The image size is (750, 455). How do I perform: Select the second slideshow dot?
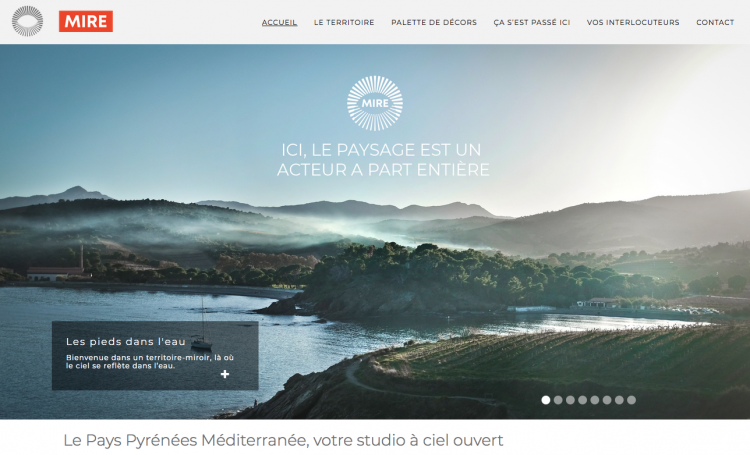(x=558, y=400)
